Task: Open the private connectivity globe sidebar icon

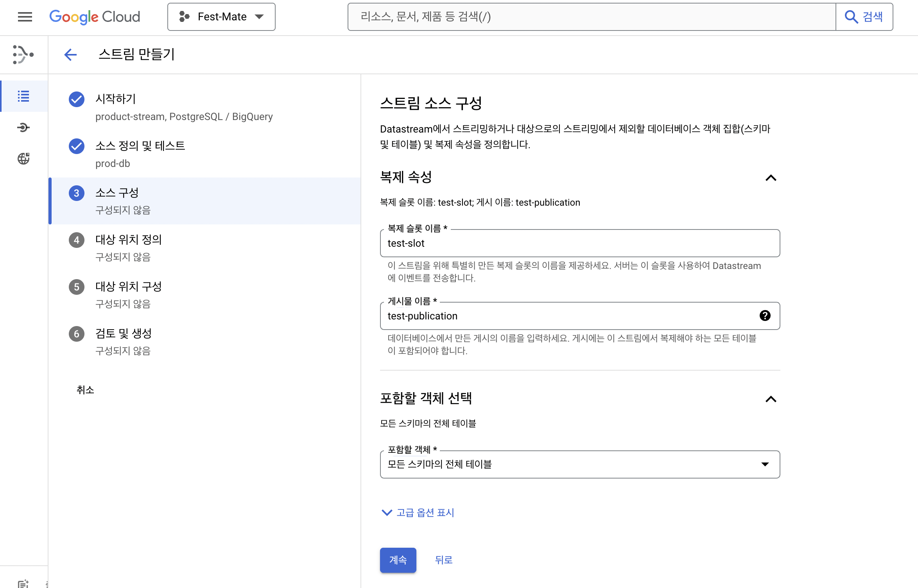Action: tap(23, 159)
